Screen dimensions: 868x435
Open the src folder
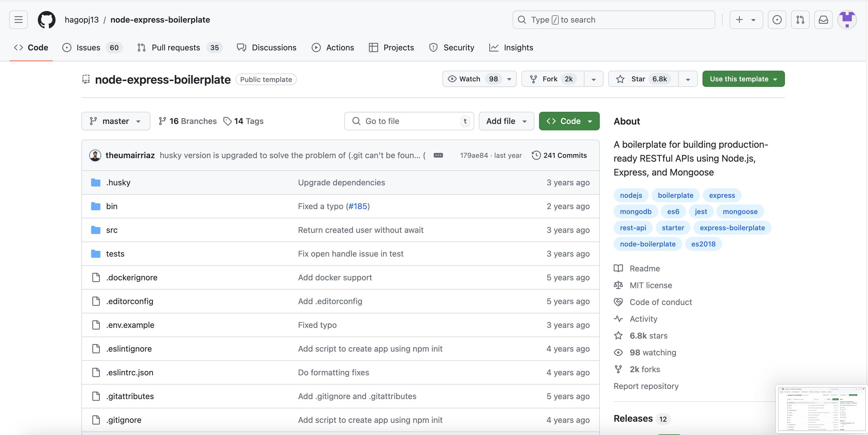coord(111,230)
